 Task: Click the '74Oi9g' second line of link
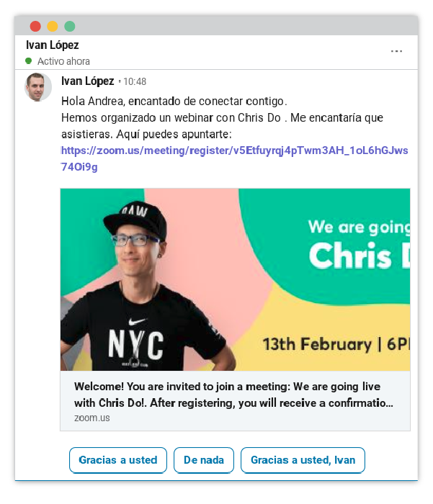pos(79,167)
